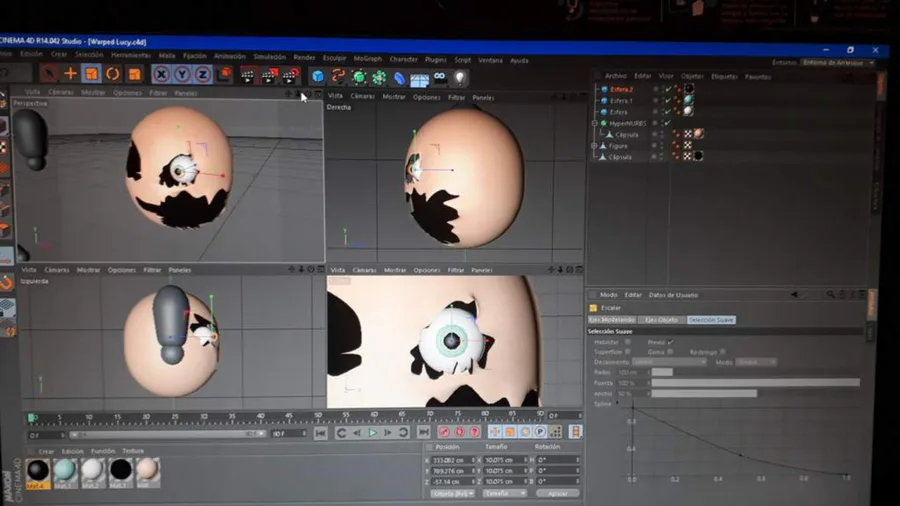
Task: Select the Rotate tool circular arrow
Action: pyautogui.click(x=112, y=73)
